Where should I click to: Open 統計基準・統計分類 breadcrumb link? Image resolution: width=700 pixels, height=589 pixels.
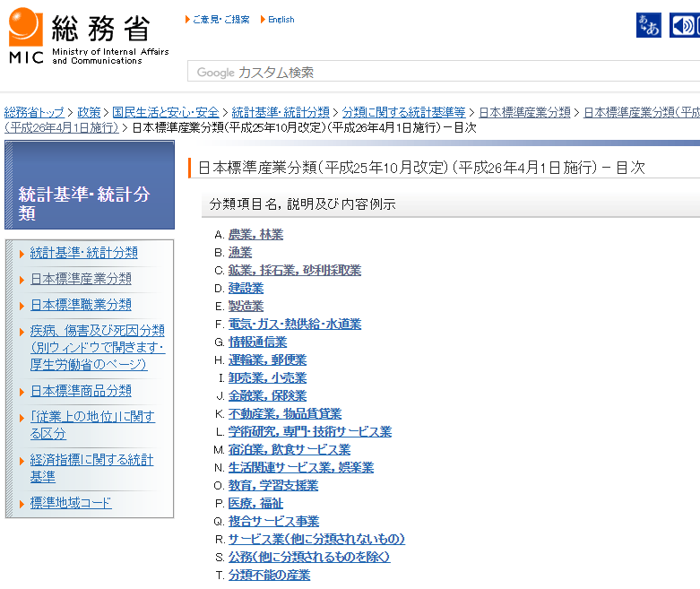tap(281, 113)
